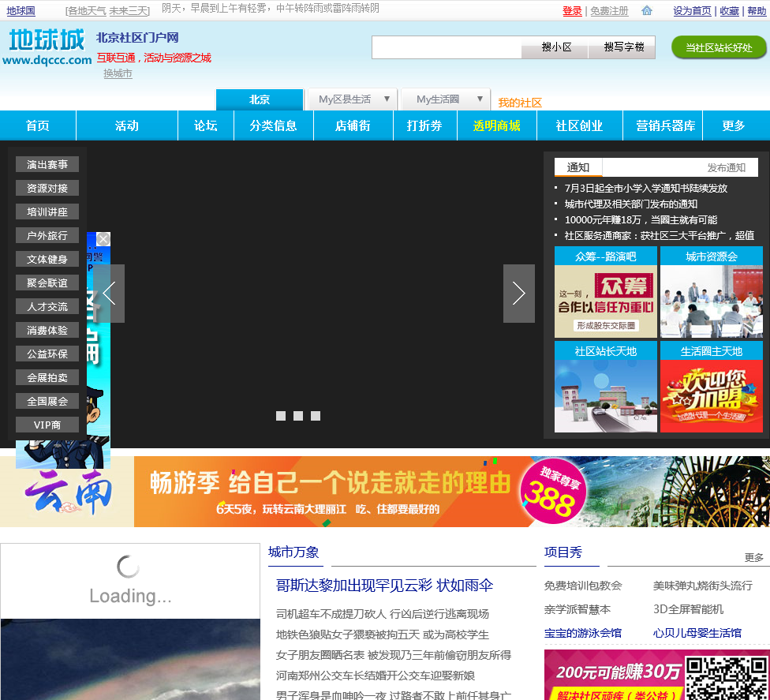Select 公益环保 category in sidebar
The image size is (770, 700).
(x=47, y=354)
